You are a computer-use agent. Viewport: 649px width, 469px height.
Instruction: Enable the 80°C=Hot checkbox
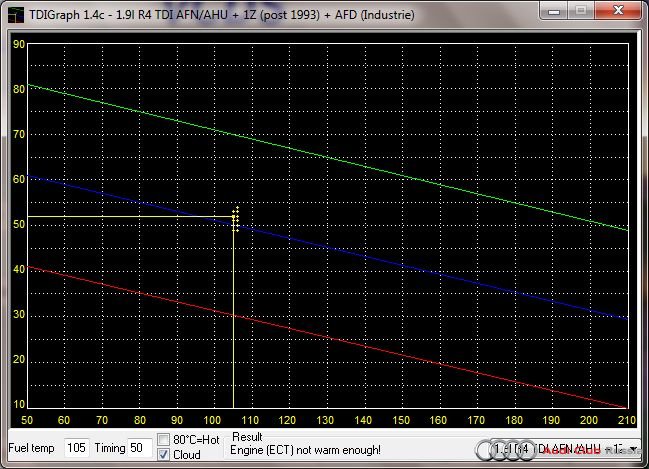(164, 439)
